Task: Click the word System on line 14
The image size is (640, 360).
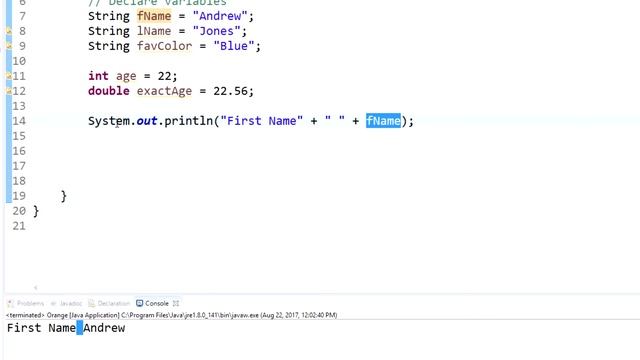Action: coord(109,121)
